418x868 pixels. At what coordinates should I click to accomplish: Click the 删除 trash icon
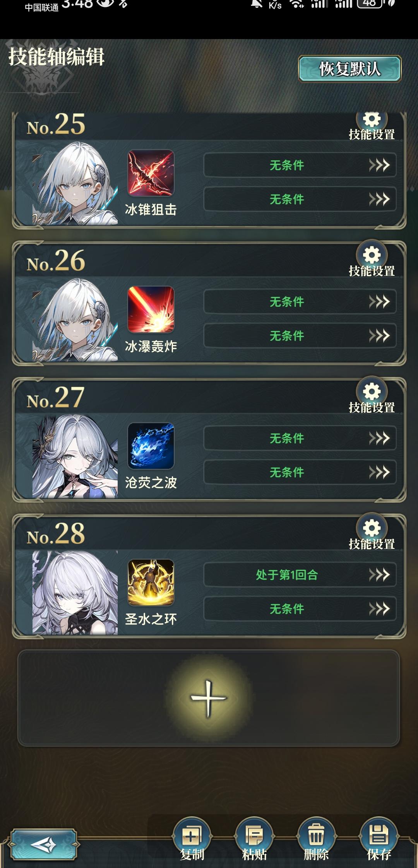[316, 836]
